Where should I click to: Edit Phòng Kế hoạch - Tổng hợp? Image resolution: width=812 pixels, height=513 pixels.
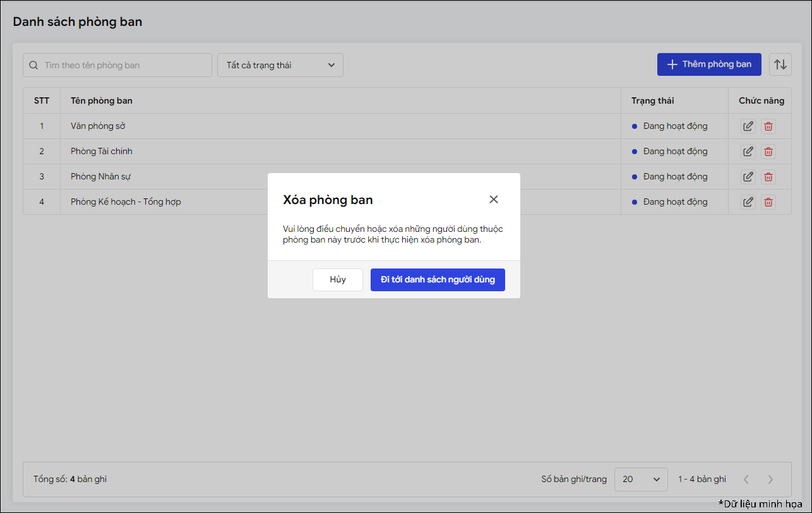[748, 202]
